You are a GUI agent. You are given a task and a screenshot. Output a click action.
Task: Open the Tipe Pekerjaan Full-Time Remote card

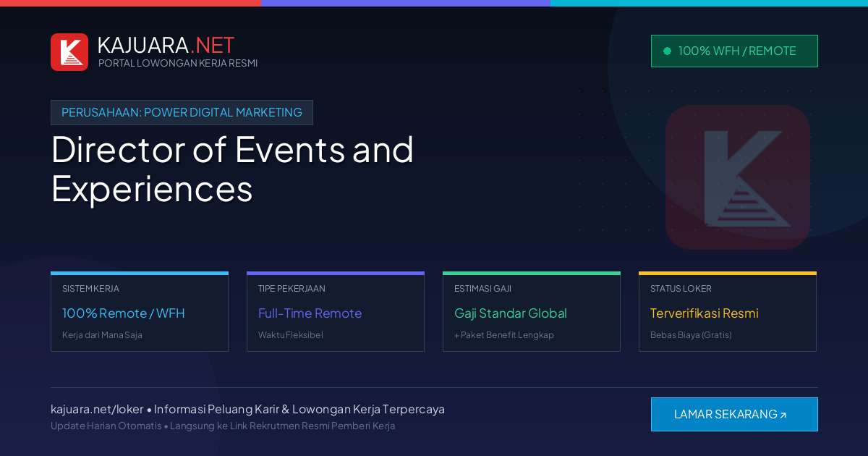click(x=336, y=311)
